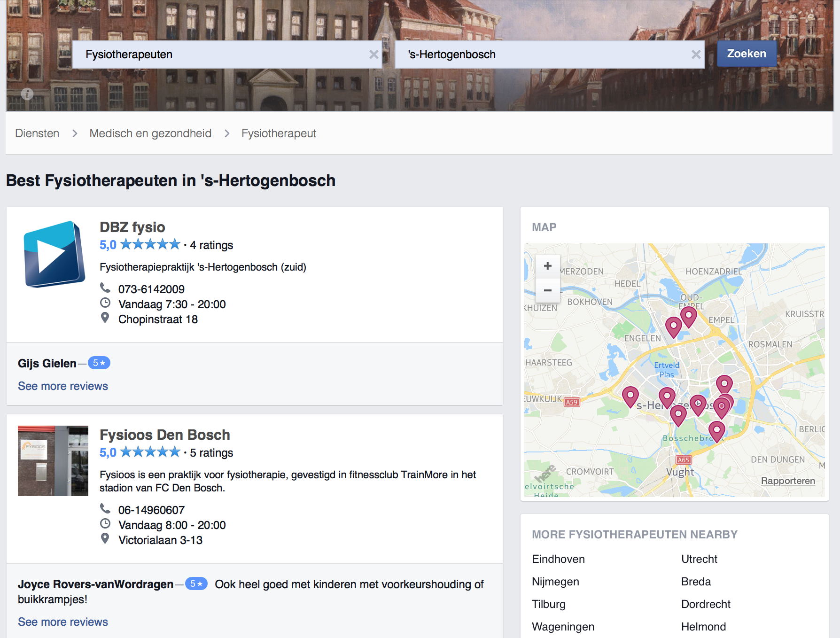The image size is (840, 638).
Task: Click DBZ fysio phone icon
Action: [x=105, y=288]
